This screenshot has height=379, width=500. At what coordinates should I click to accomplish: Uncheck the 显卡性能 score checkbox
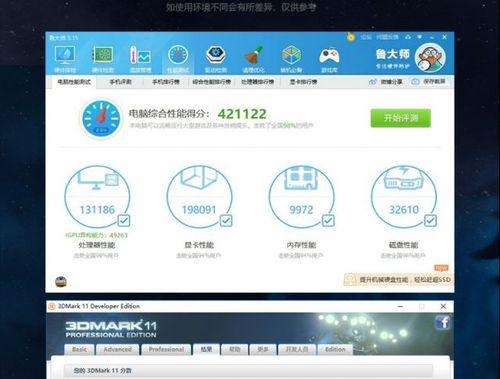[x=226, y=220]
